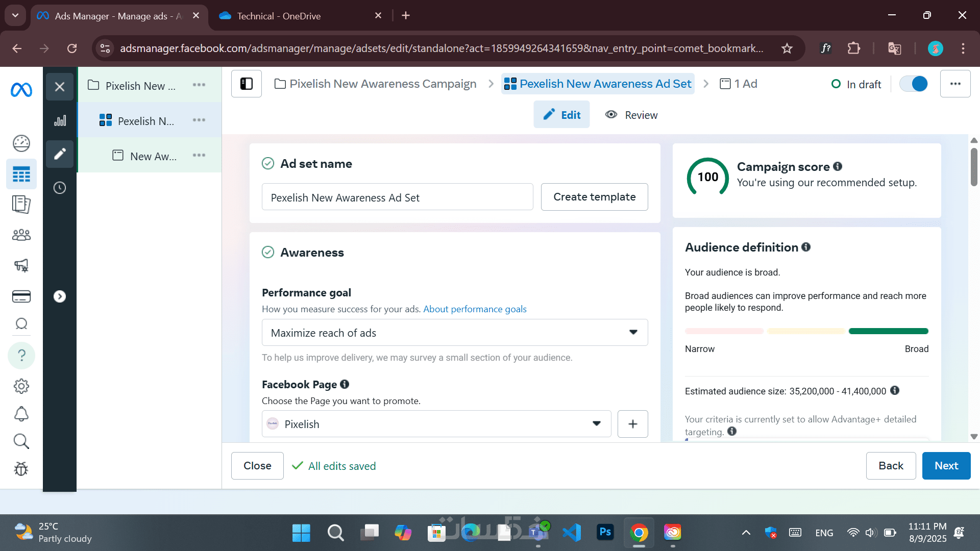Click the notifications bell icon
Viewport: 980px width, 551px height.
pyautogui.click(x=21, y=414)
